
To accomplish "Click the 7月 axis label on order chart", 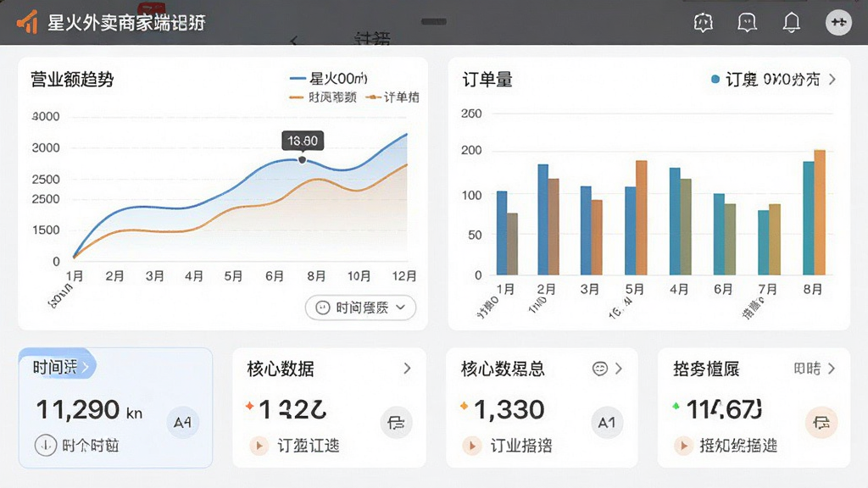I will [767, 290].
